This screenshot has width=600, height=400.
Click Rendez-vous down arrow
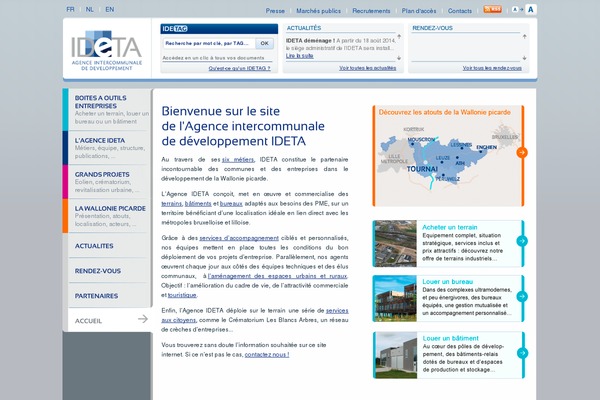click(524, 58)
